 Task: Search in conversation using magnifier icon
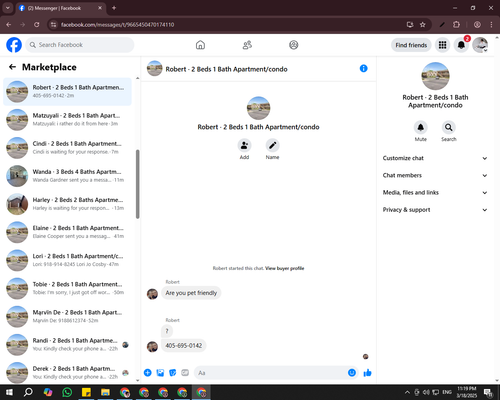[x=449, y=127]
